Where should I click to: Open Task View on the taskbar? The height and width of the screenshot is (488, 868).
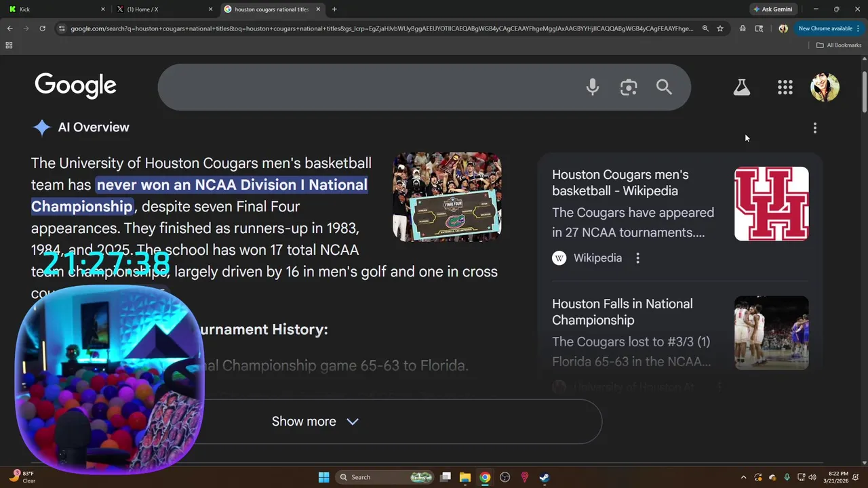[x=446, y=477]
